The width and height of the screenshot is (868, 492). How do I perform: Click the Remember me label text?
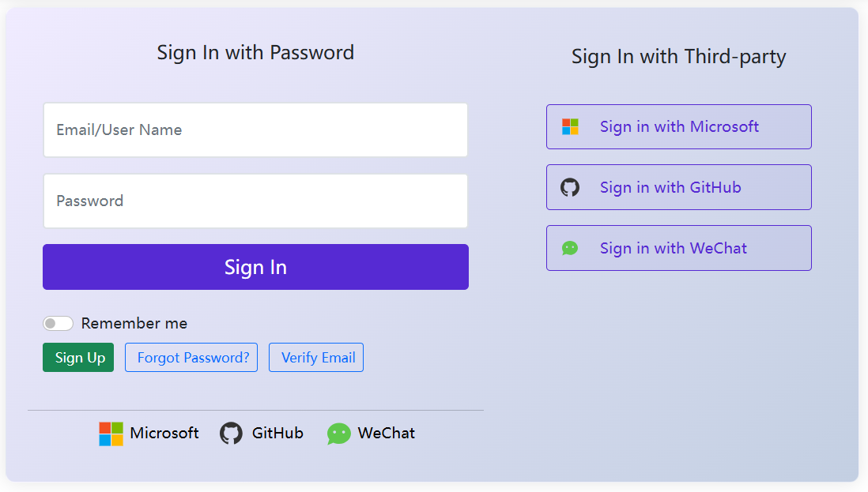click(x=134, y=324)
